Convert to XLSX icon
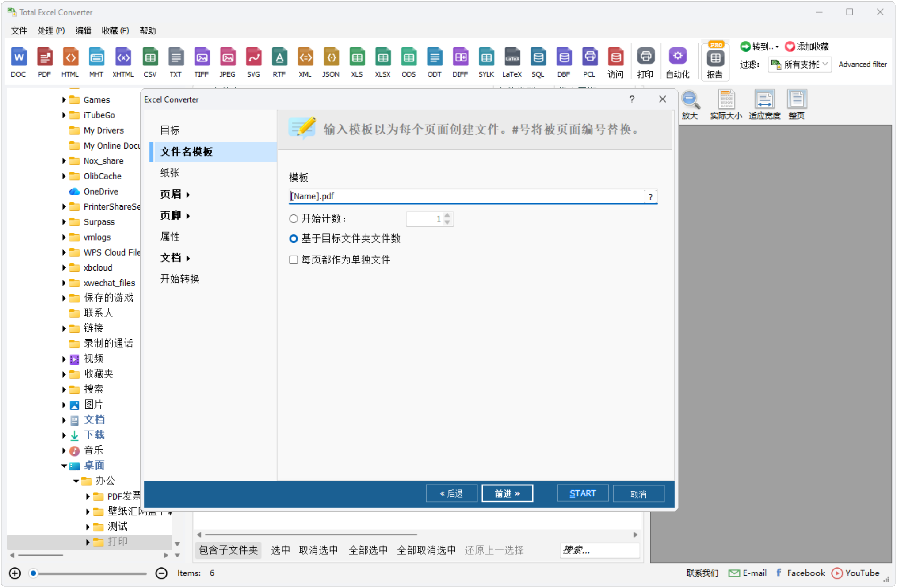The width and height of the screenshot is (897, 588). pos(382,62)
